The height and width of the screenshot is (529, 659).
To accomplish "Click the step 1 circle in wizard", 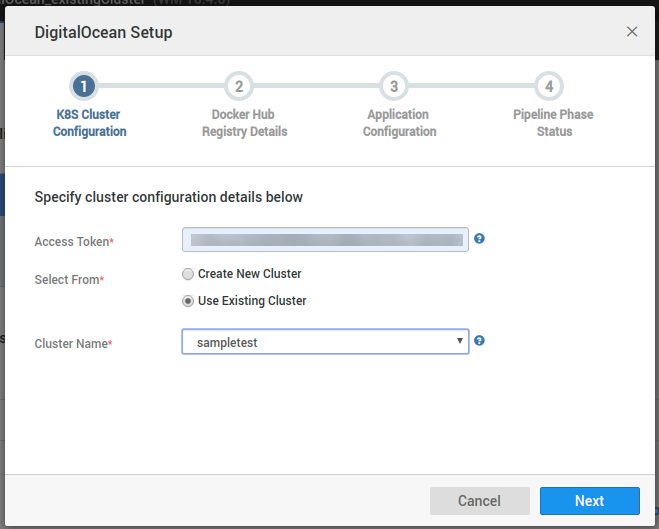I will (85, 86).
